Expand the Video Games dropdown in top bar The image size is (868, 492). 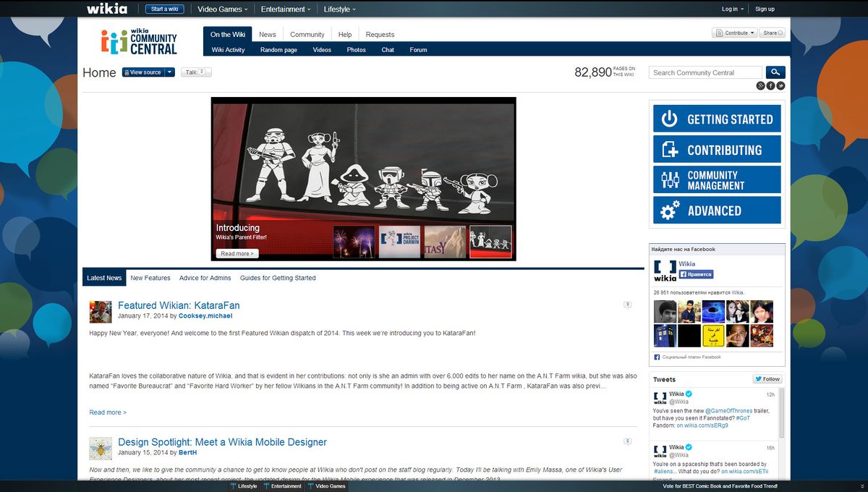(223, 9)
